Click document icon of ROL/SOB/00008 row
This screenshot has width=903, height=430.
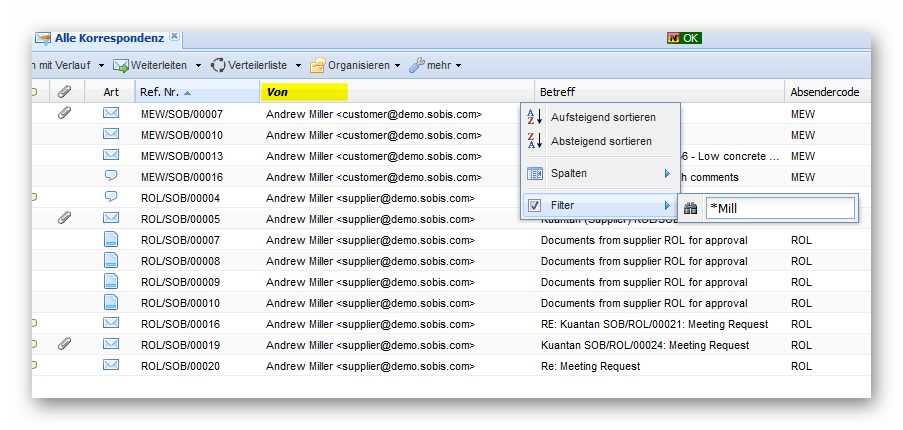click(111, 260)
